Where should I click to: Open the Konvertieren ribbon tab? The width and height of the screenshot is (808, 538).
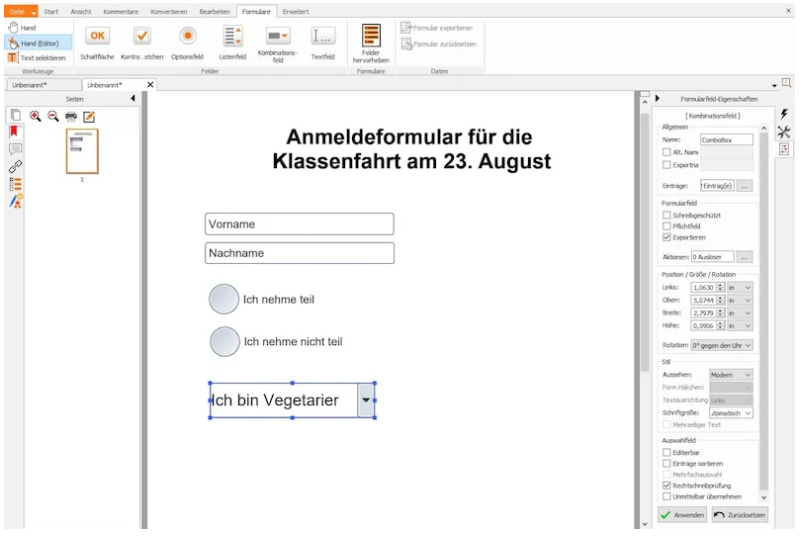[x=168, y=11]
